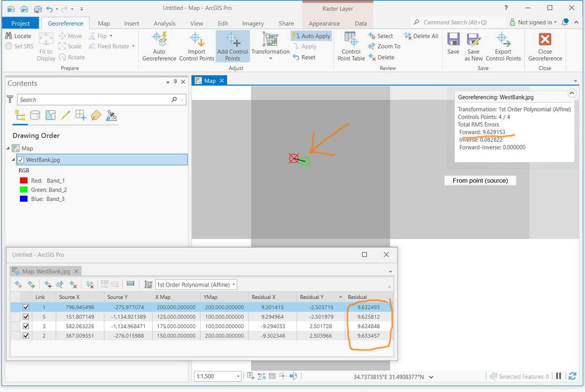The image size is (585, 392).
Task: Click the Contents filter funnel icon
Action: (10, 99)
